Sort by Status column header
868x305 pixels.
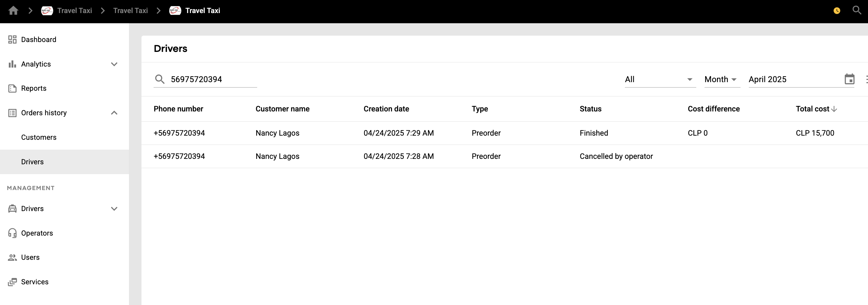click(590, 109)
